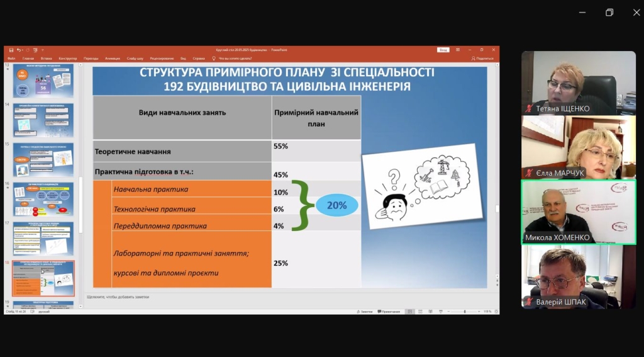Viewport: 644px width, 357px height.
Task: Open the Анимация ribbon tab
Action: pos(113,58)
